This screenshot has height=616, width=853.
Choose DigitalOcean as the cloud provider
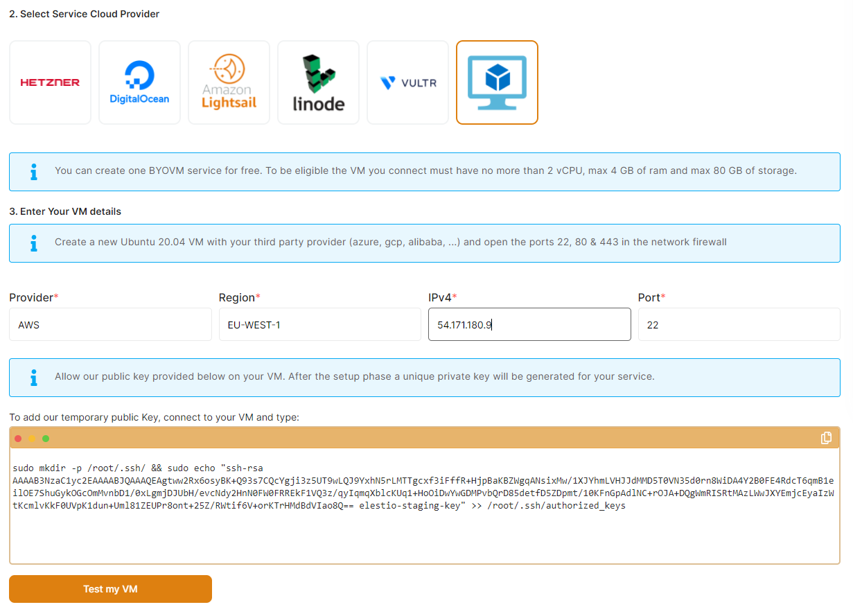point(139,82)
